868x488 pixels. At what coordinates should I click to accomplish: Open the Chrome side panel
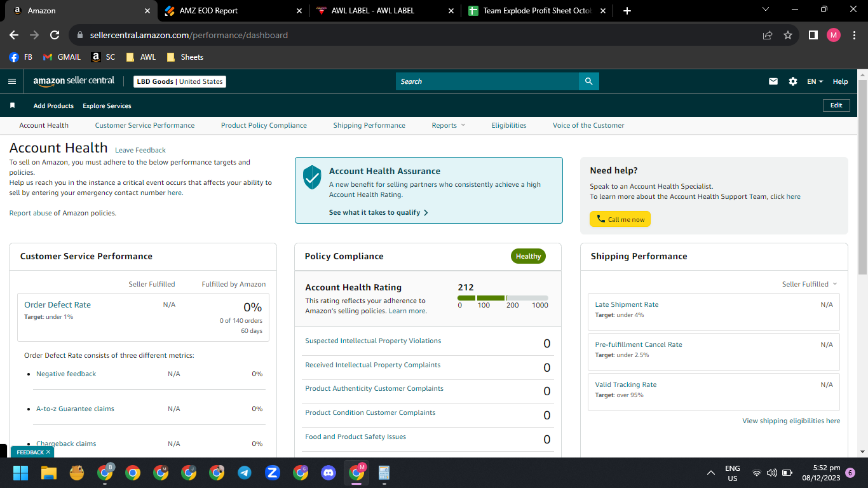pyautogui.click(x=813, y=35)
